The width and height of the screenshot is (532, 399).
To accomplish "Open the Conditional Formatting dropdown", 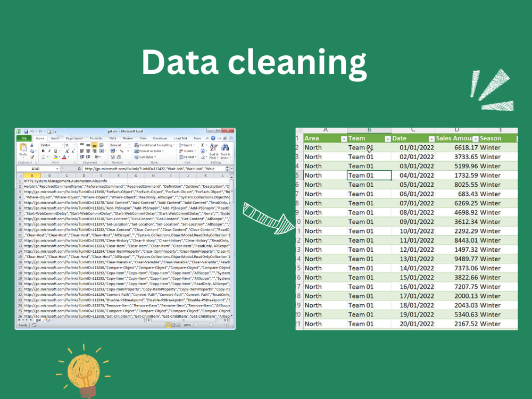I will click(154, 145).
